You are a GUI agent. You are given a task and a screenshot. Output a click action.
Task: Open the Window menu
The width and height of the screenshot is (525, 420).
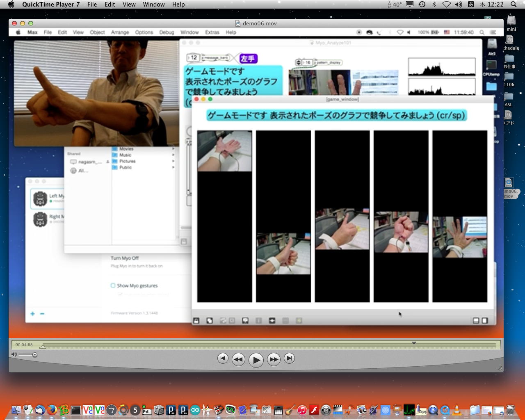[x=154, y=5]
